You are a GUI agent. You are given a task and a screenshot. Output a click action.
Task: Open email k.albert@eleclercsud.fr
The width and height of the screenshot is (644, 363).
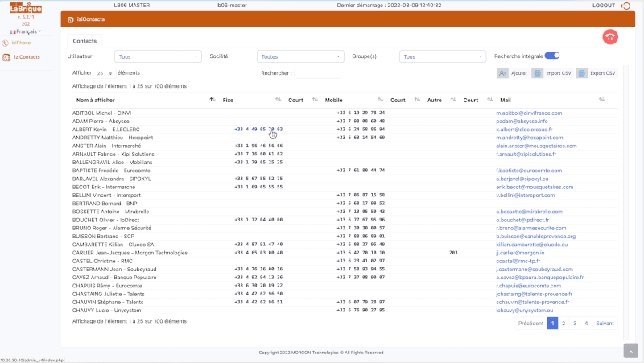524,130
